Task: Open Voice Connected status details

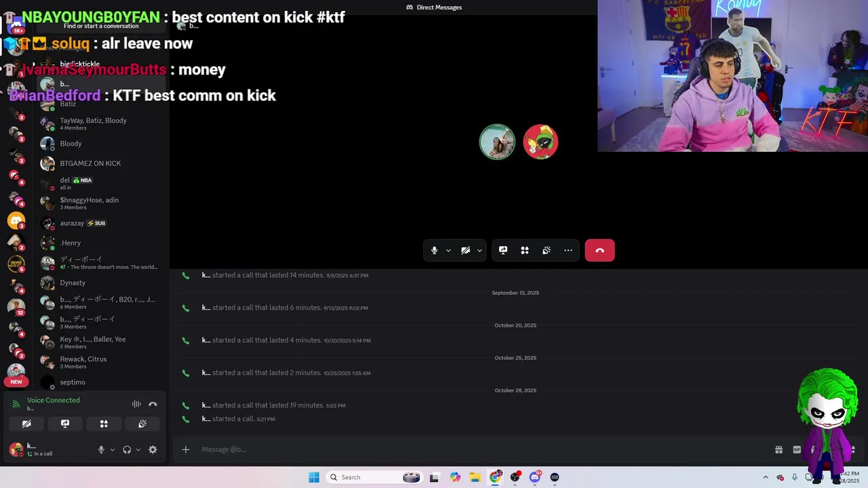Action: [x=54, y=400]
